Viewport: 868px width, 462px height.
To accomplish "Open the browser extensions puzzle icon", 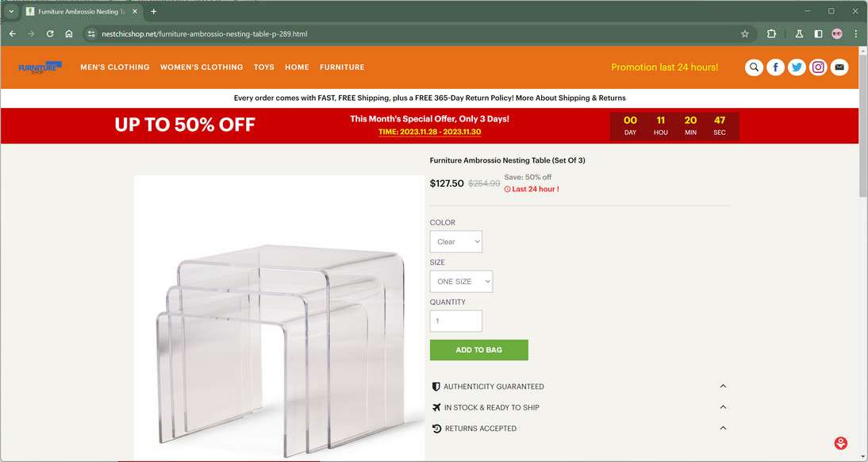I will [x=771, y=34].
